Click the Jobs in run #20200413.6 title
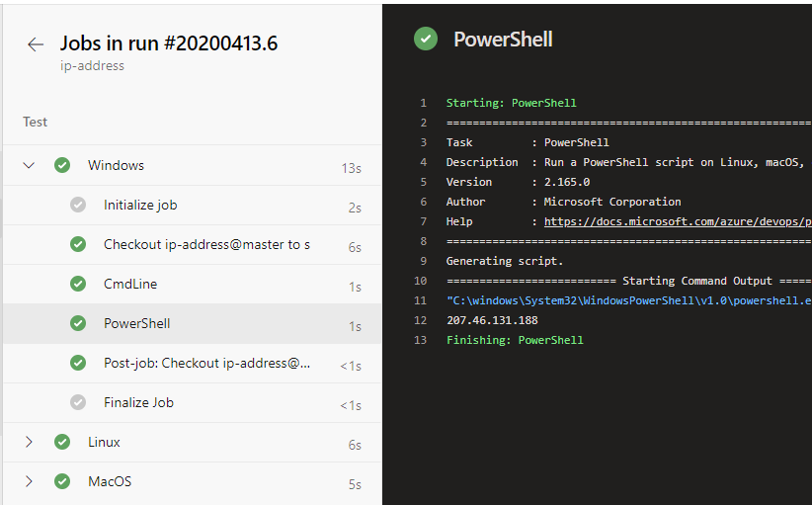The image size is (812, 505). point(169,43)
